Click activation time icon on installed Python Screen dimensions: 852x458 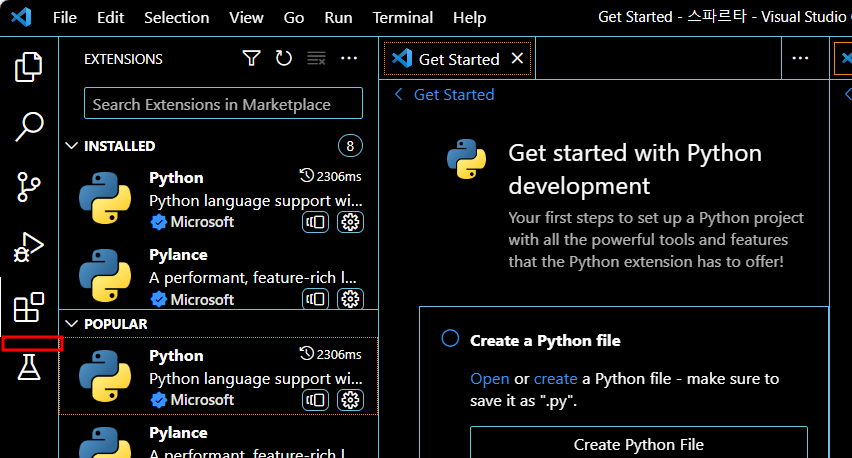point(306,175)
